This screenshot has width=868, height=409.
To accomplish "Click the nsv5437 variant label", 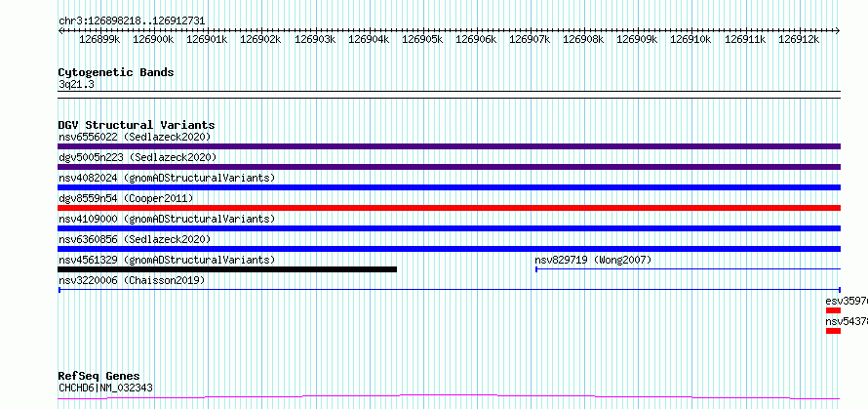I will pyautogui.click(x=847, y=321).
